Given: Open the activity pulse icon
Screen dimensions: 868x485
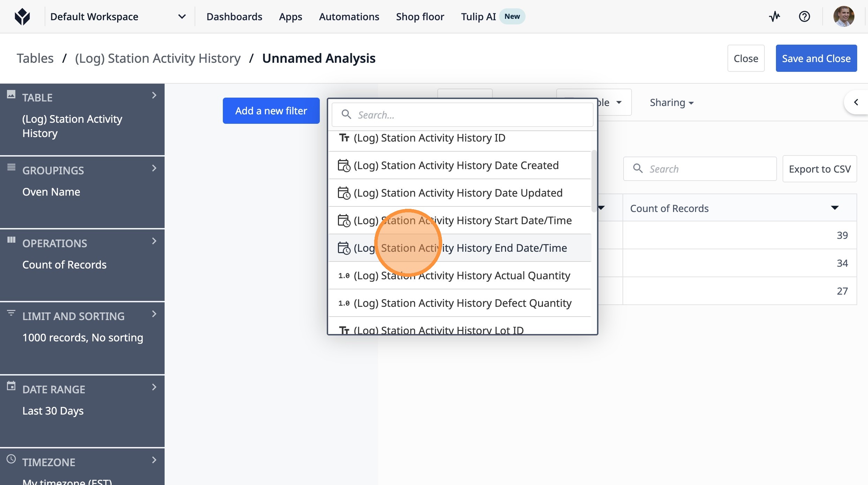Looking at the screenshot, I should click(774, 16).
